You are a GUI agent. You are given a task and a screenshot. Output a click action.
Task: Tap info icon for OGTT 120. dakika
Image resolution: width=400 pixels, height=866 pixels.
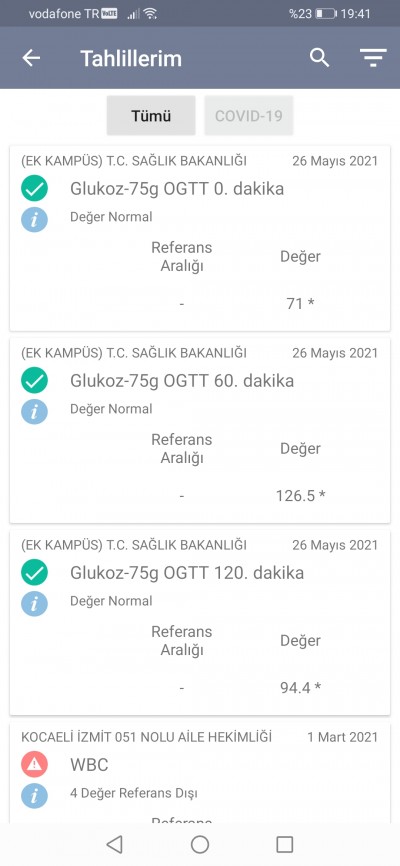pos(34,603)
